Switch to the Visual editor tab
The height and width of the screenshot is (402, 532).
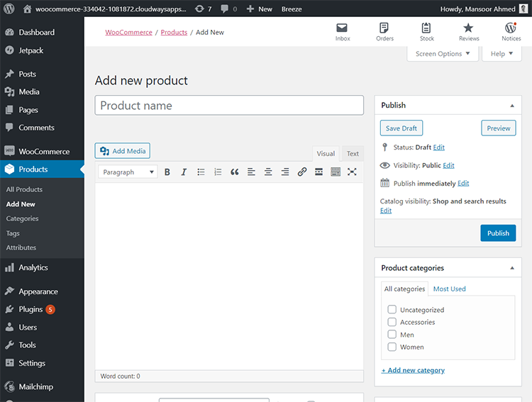326,154
